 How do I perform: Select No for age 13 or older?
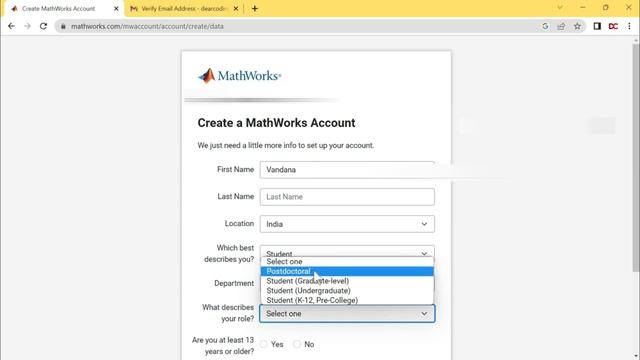point(297,344)
